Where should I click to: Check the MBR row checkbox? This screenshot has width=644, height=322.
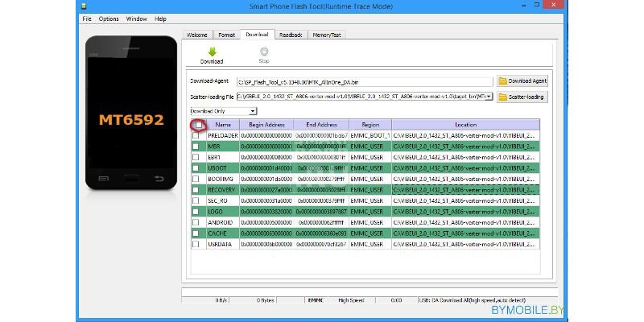(196, 147)
